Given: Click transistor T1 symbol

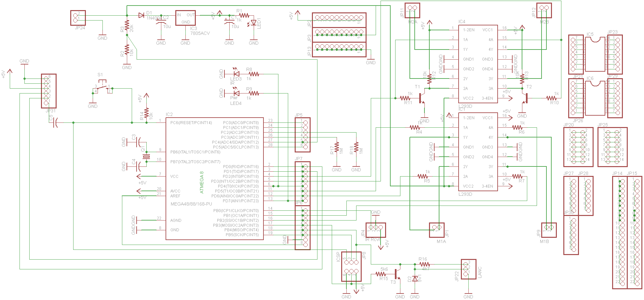Looking at the screenshot, I should 421,98.
